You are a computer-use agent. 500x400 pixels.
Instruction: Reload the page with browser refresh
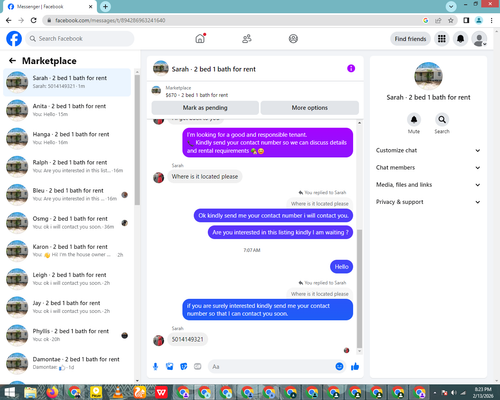(x=34, y=20)
